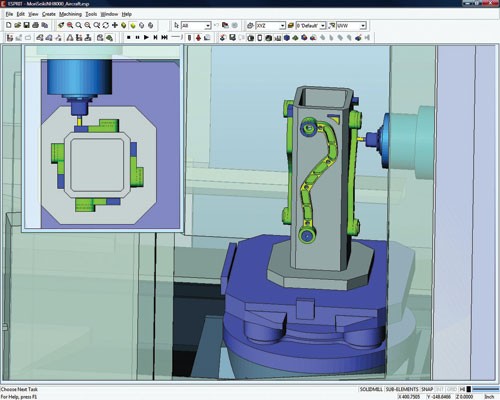Click the first icon in the second toolbar row
The width and height of the screenshot is (500, 400).
pos(9,38)
